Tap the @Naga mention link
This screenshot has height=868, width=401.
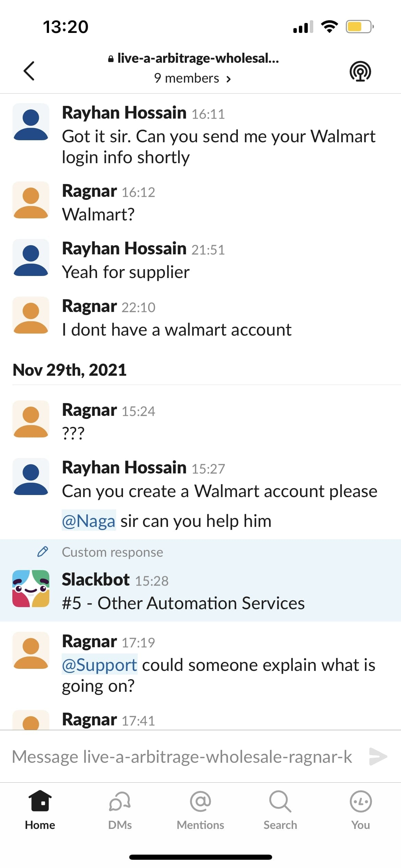(89, 521)
